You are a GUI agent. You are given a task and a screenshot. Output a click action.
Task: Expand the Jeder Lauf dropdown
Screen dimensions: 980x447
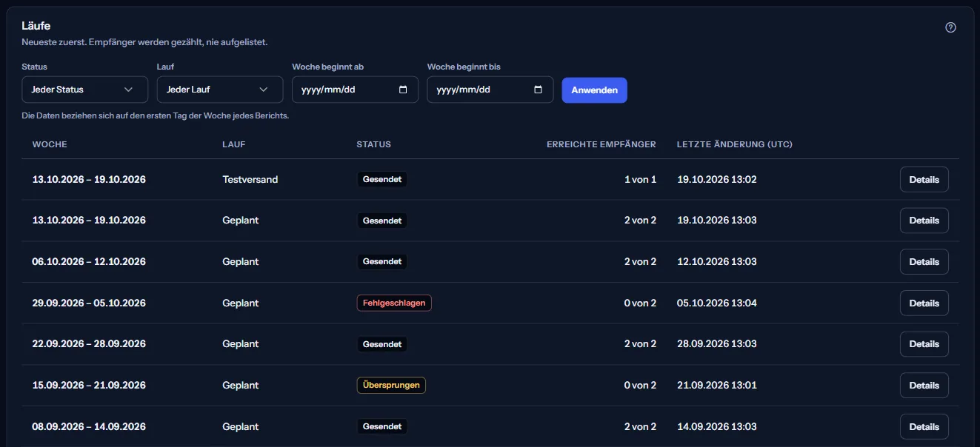(x=220, y=90)
